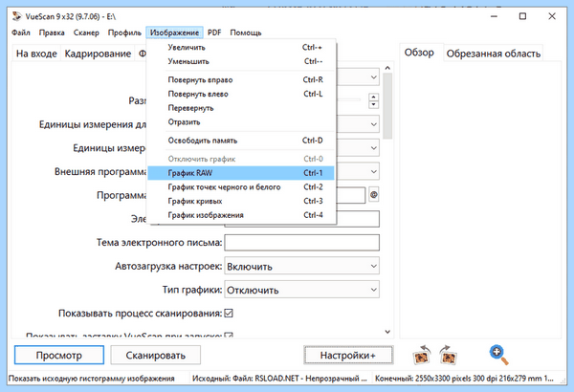Open the Профиль menu

coord(124,33)
